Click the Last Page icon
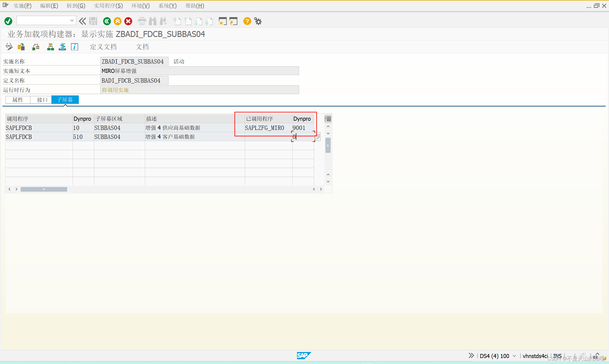The width and height of the screenshot is (609, 364). [x=209, y=21]
